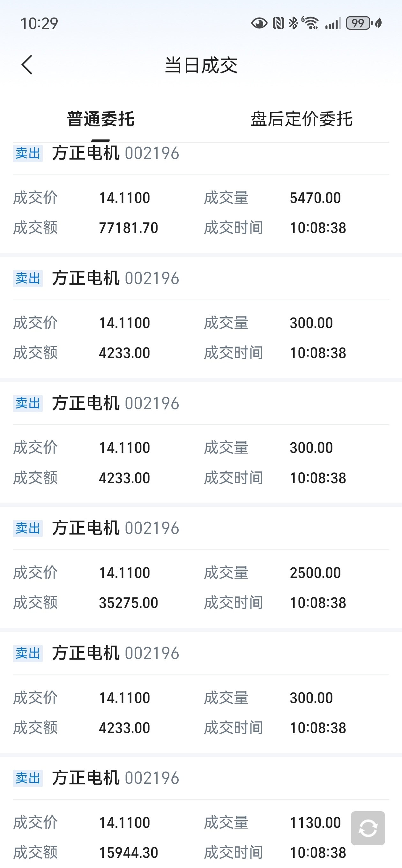Tap the NFC status bar icon

[278, 23]
